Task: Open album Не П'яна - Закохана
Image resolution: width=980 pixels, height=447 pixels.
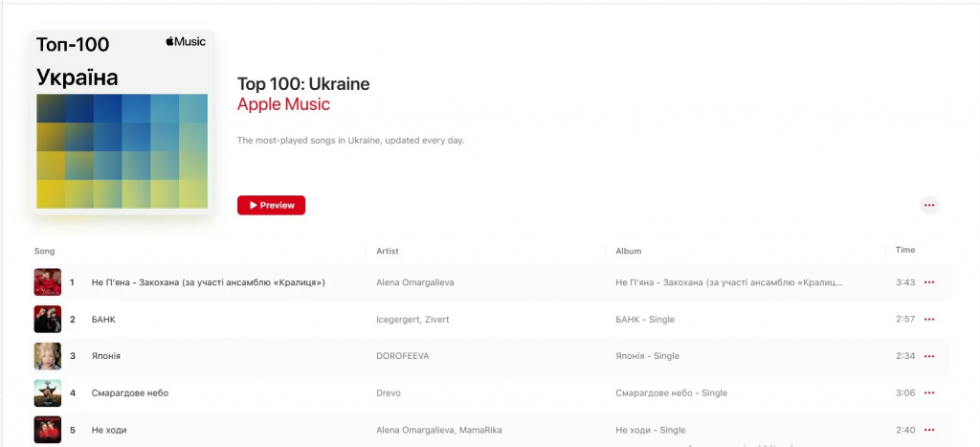Action: (x=728, y=282)
